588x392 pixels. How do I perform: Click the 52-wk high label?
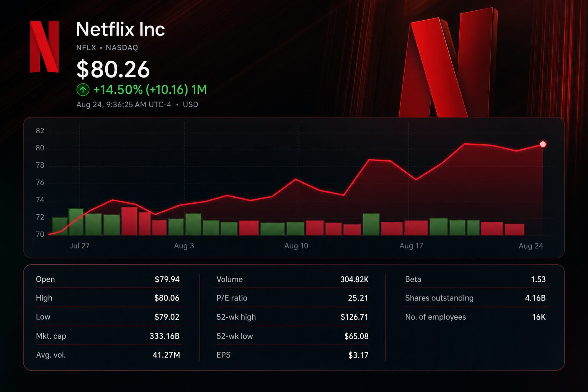point(236,317)
